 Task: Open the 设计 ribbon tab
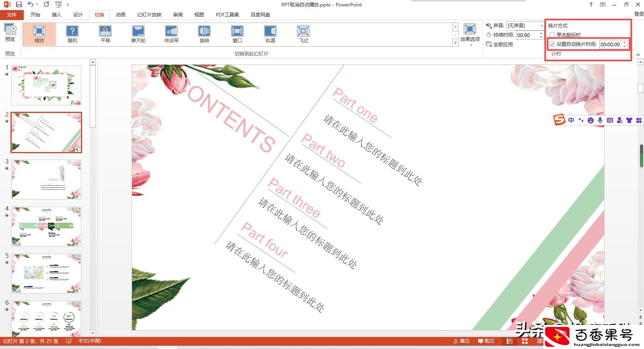pyautogui.click(x=78, y=14)
